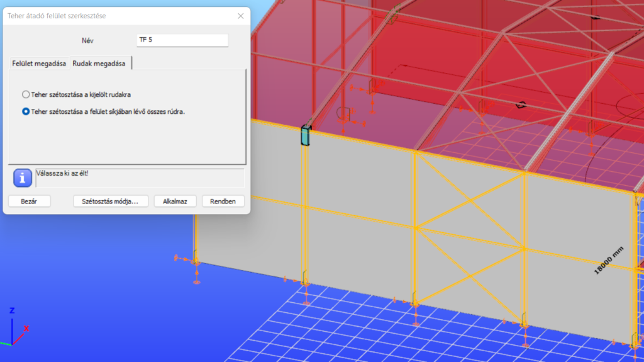Click the dialog title bar text
This screenshot has height=362, width=644.
click(x=57, y=16)
